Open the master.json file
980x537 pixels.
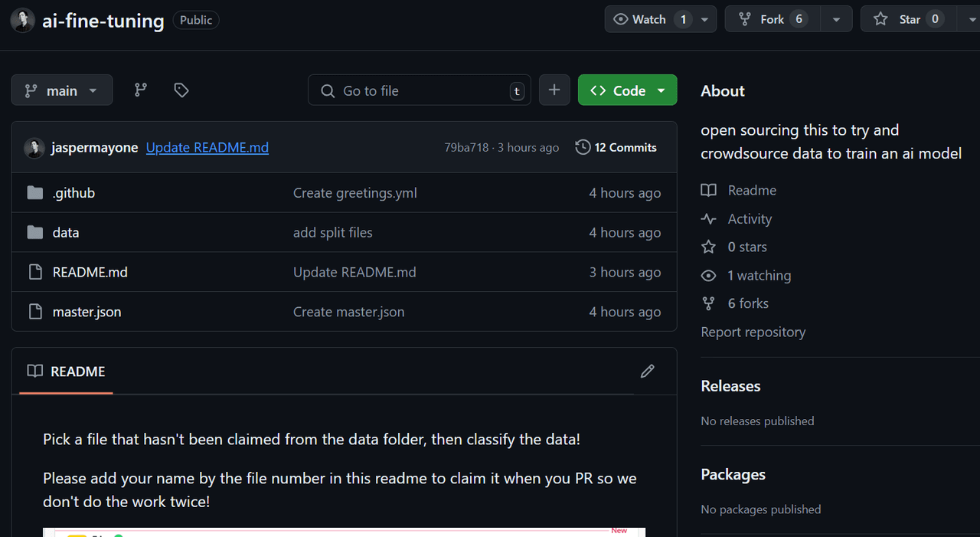click(x=87, y=312)
